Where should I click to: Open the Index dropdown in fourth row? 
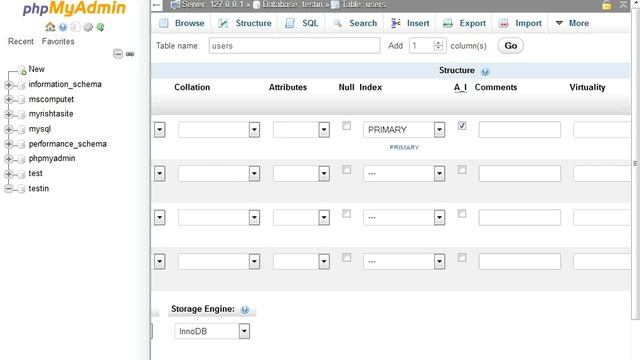click(x=404, y=262)
